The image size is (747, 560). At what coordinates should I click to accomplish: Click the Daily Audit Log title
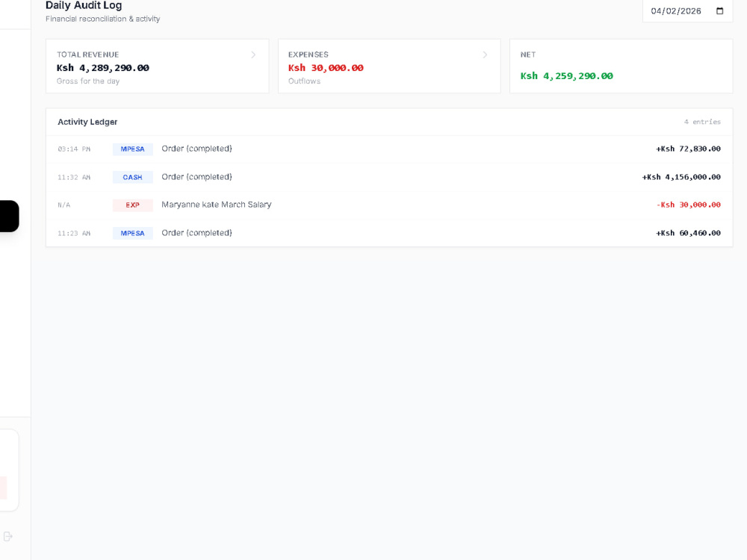pos(84,5)
